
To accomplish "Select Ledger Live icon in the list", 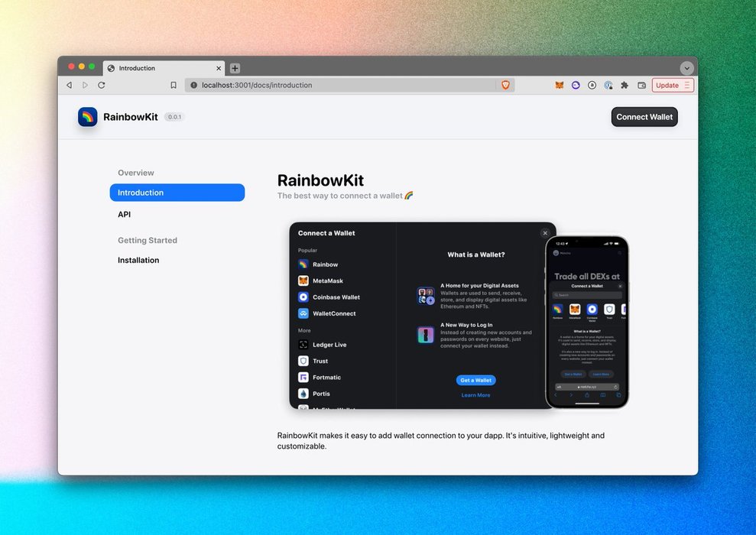I will click(x=303, y=345).
